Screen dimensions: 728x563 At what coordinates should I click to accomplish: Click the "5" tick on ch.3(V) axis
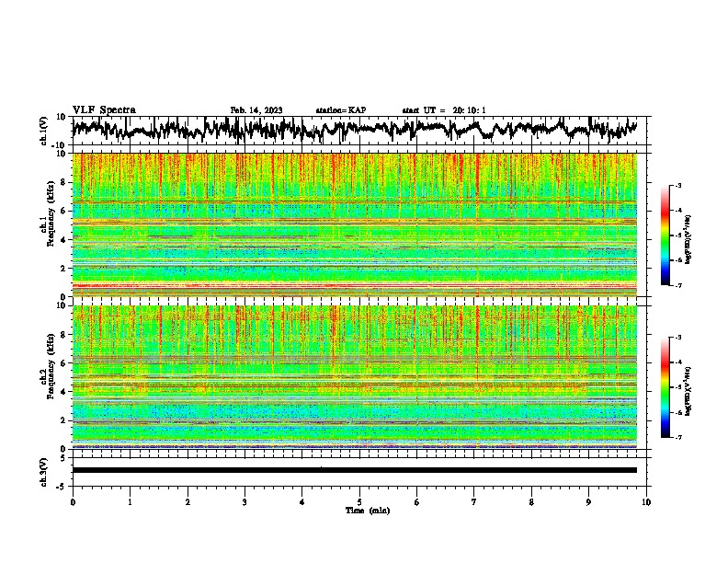pos(63,458)
